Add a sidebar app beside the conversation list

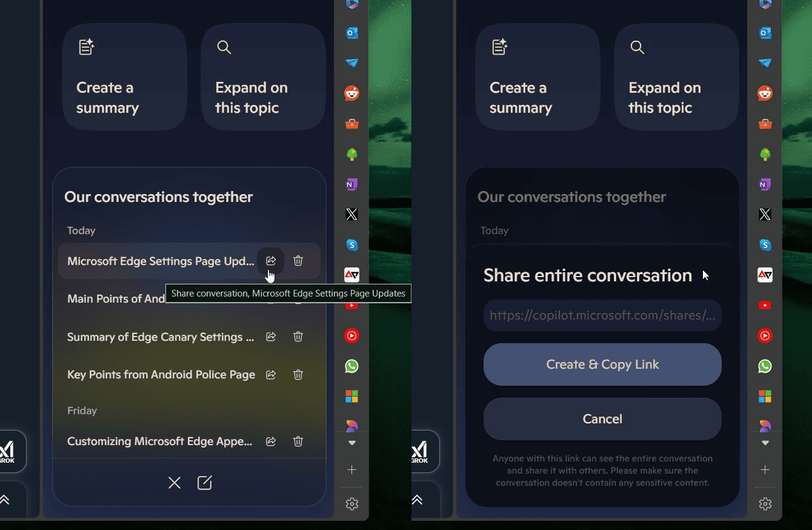pyautogui.click(x=352, y=470)
